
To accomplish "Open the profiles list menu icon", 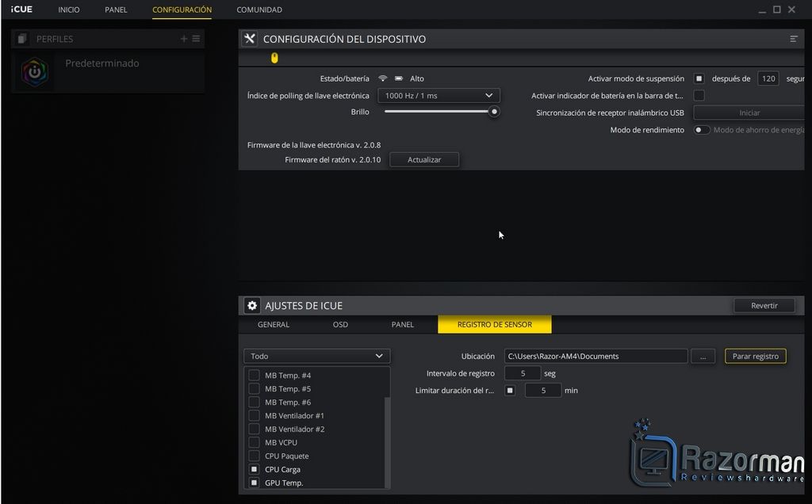I will (197, 39).
